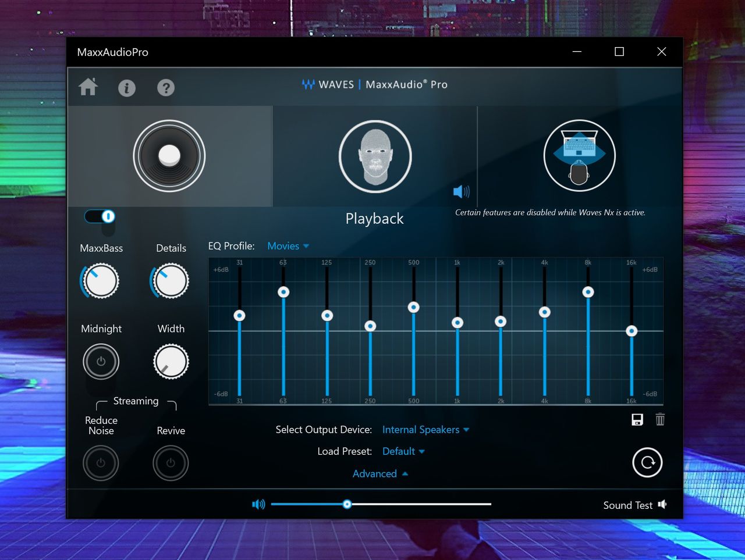
Task: Close the MaxxAudioPro window
Action: point(662,52)
